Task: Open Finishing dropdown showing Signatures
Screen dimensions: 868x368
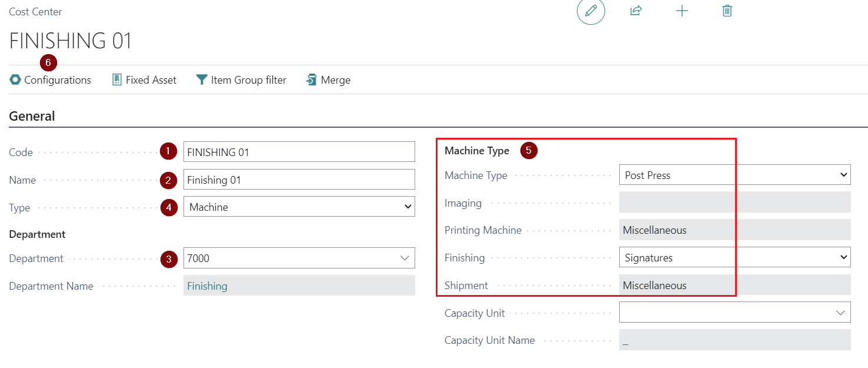Action: [735, 257]
